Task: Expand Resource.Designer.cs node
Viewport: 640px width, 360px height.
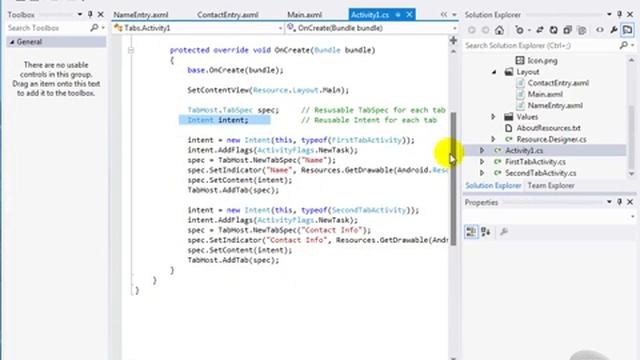Action: tap(493, 139)
